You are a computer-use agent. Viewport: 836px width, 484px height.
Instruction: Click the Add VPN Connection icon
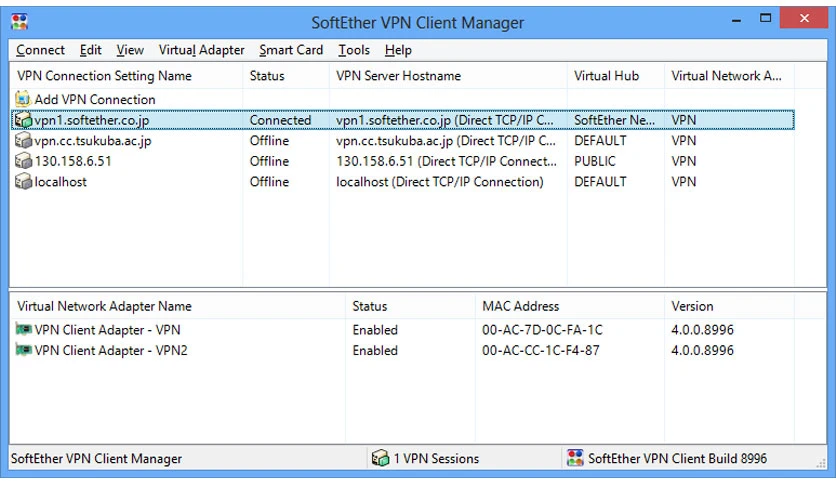coord(23,99)
